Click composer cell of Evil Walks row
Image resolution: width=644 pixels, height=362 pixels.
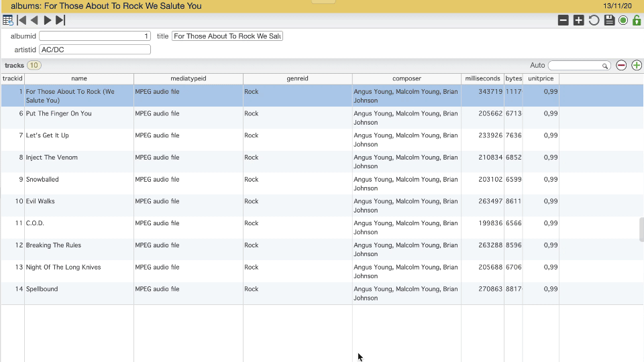click(x=407, y=206)
